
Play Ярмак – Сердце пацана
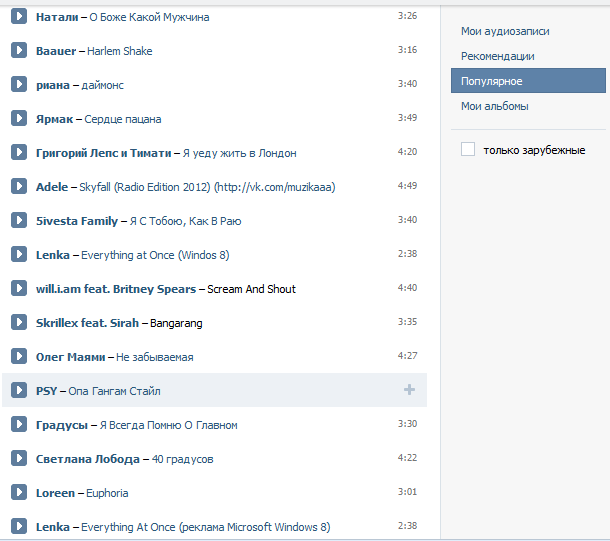[x=19, y=118]
